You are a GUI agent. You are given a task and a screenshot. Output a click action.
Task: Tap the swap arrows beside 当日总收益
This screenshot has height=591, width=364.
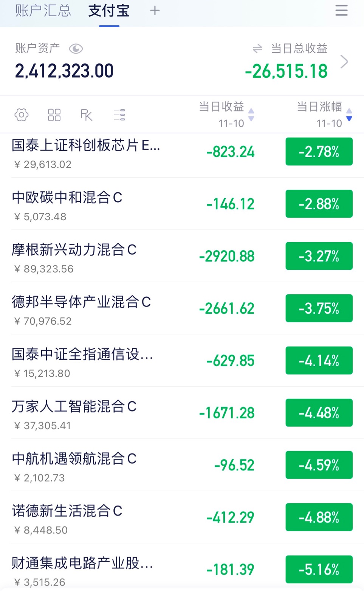tap(257, 48)
